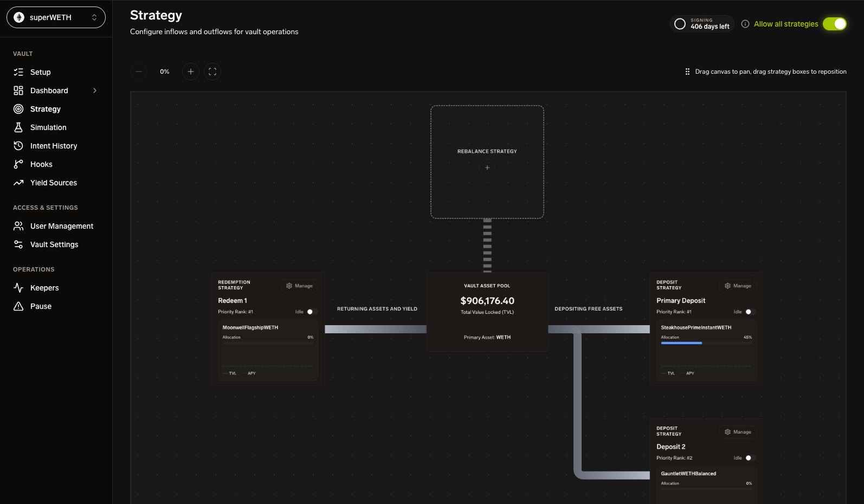Click the Keepers activity pulse icon
The height and width of the screenshot is (504, 864).
click(x=18, y=288)
